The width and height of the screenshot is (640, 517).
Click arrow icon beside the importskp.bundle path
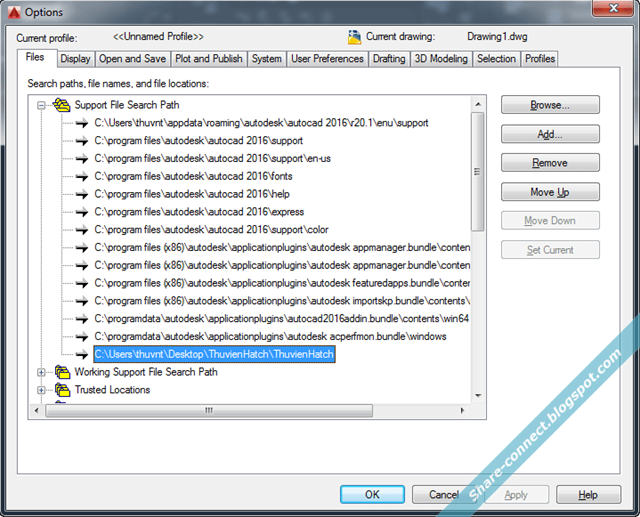click(82, 301)
